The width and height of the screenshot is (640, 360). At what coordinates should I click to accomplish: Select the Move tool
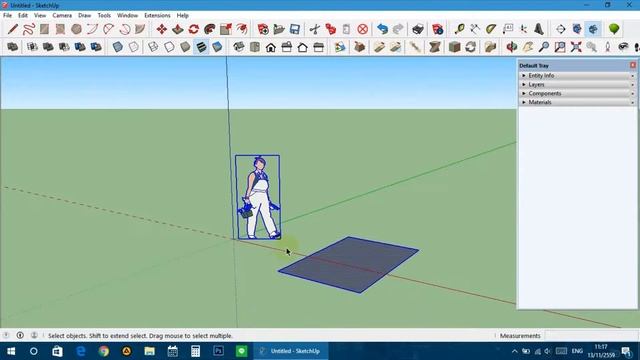(x=162, y=29)
